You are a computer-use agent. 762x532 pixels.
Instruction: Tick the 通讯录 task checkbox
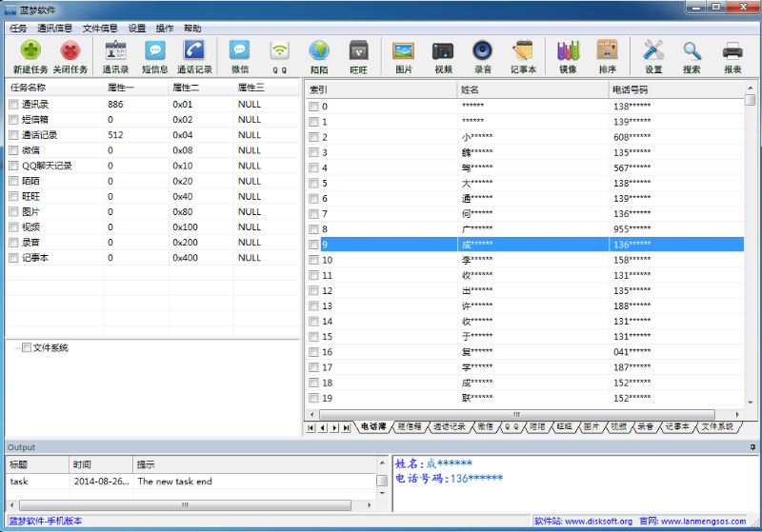(x=13, y=105)
